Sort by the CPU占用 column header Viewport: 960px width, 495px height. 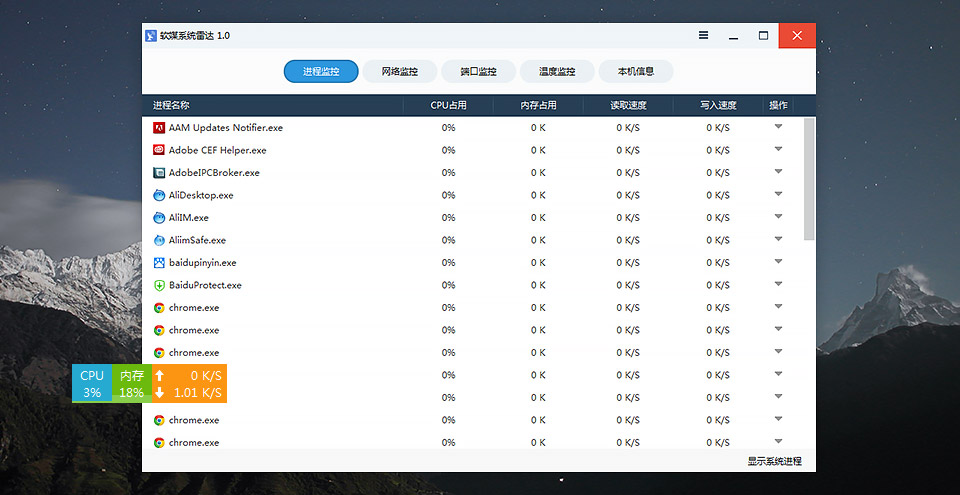[x=448, y=105]
